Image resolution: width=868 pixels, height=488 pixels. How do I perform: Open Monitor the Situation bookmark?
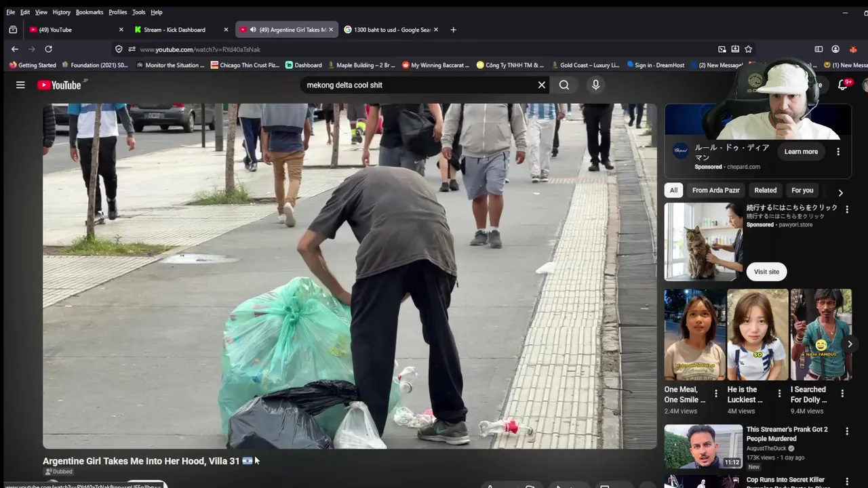(170, 65)
